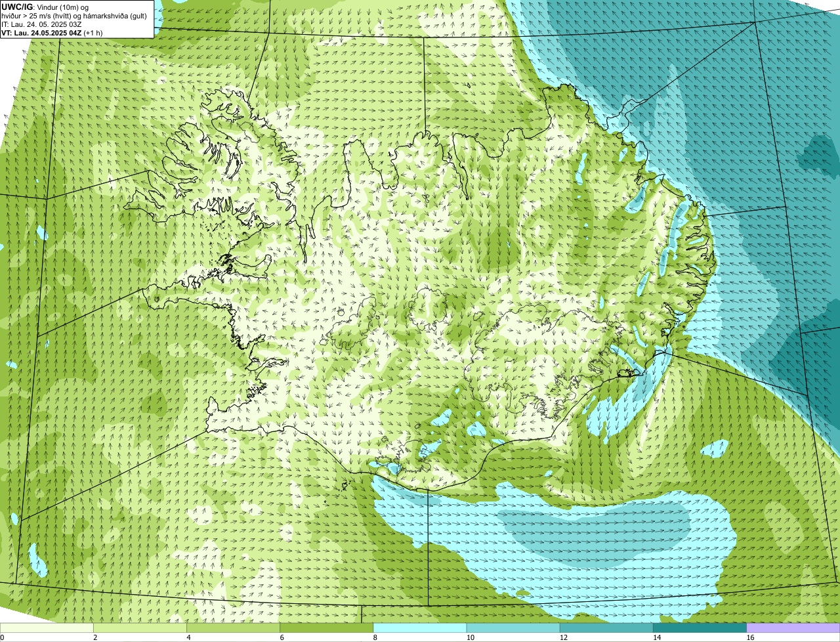
Task: Click the 'UWC/IG: Vindur (10m) og' title line
Action: point(45,7)
